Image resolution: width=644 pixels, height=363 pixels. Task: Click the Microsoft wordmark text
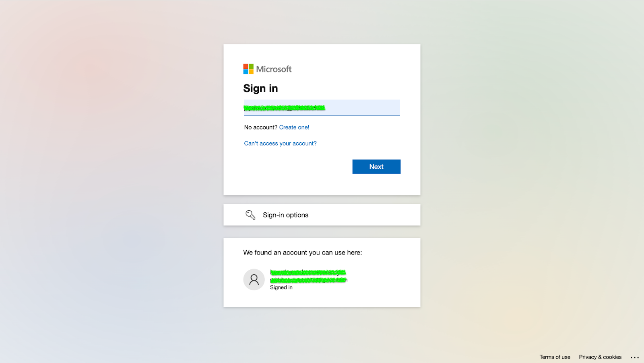(274, 69)
